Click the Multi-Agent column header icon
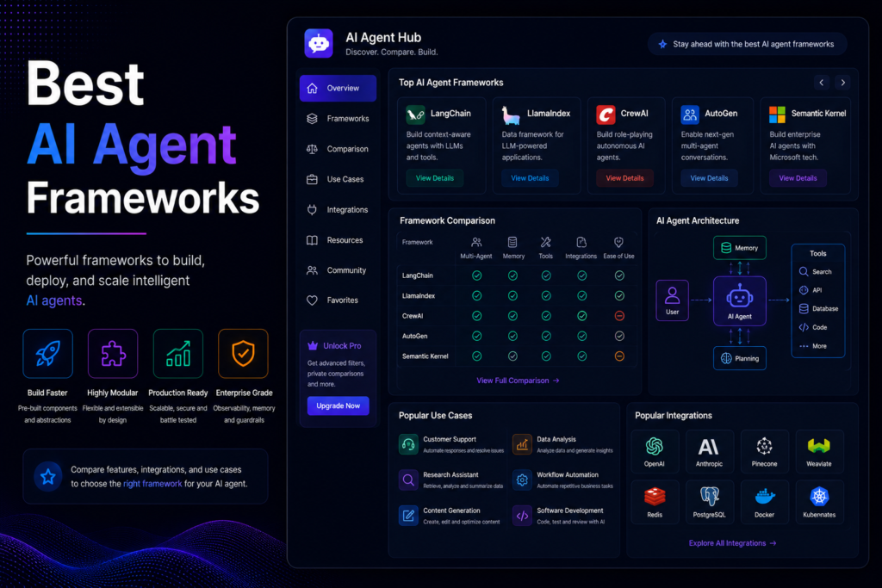Image resolution: width=882 pixels, height=588 pixels. click(476, 242)
